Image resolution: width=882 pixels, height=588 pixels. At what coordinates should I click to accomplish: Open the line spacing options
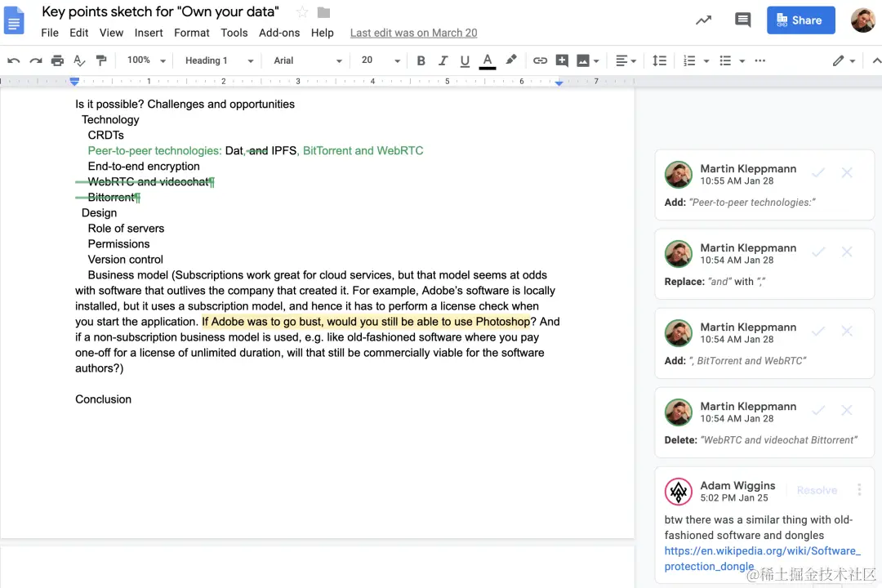pos(659,60)
